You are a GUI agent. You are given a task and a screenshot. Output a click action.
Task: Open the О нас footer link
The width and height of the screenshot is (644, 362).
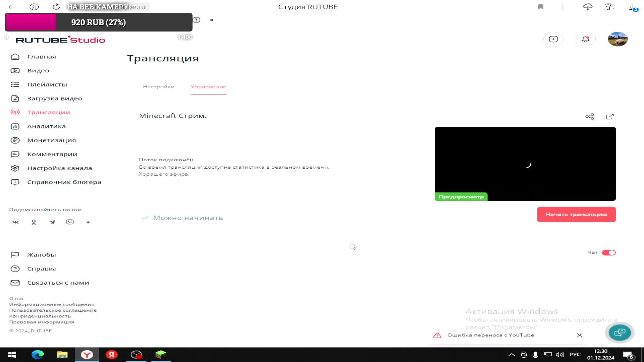pos(17,299)
